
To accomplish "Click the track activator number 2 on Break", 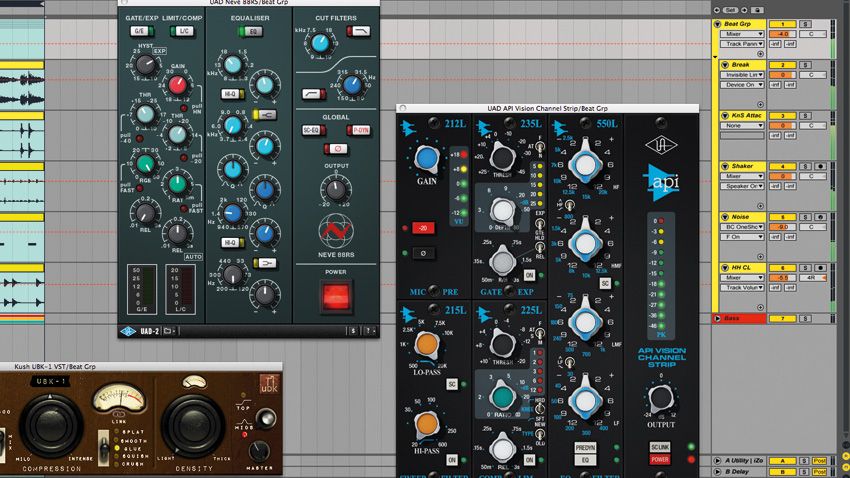I will coord(782,64).
